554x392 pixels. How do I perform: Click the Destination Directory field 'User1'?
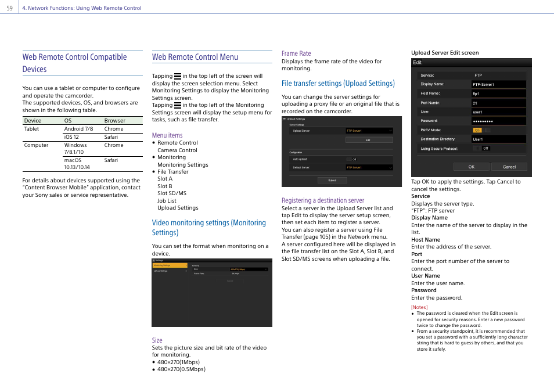point(498,139)
